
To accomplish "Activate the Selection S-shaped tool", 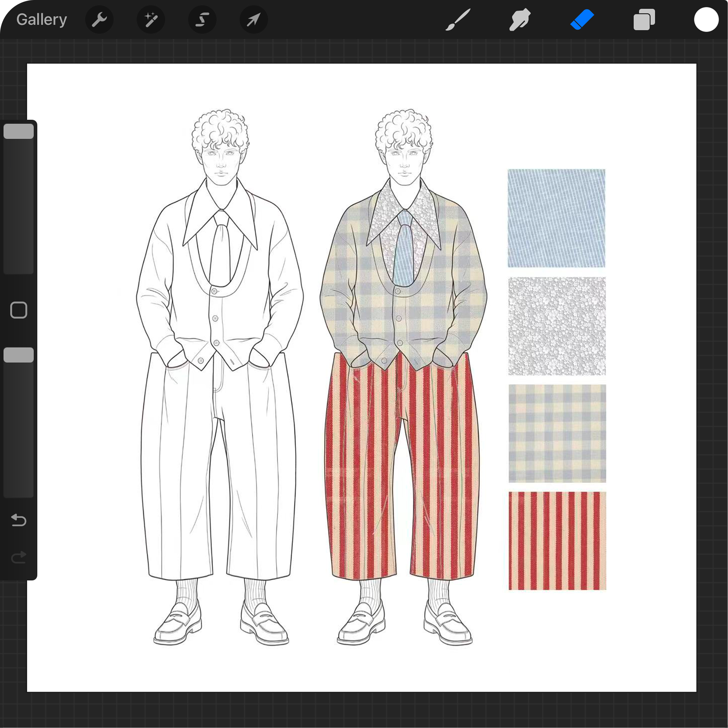I will 202,20.
